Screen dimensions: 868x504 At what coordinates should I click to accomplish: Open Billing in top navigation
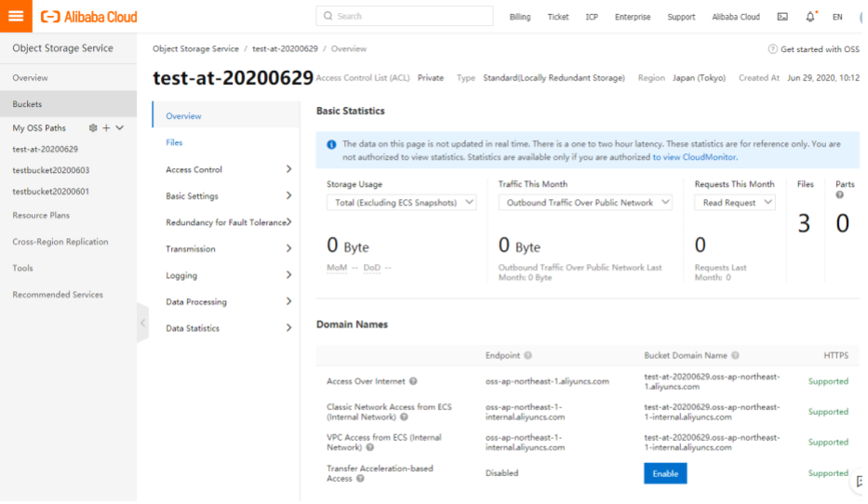[x=520, y=17]
